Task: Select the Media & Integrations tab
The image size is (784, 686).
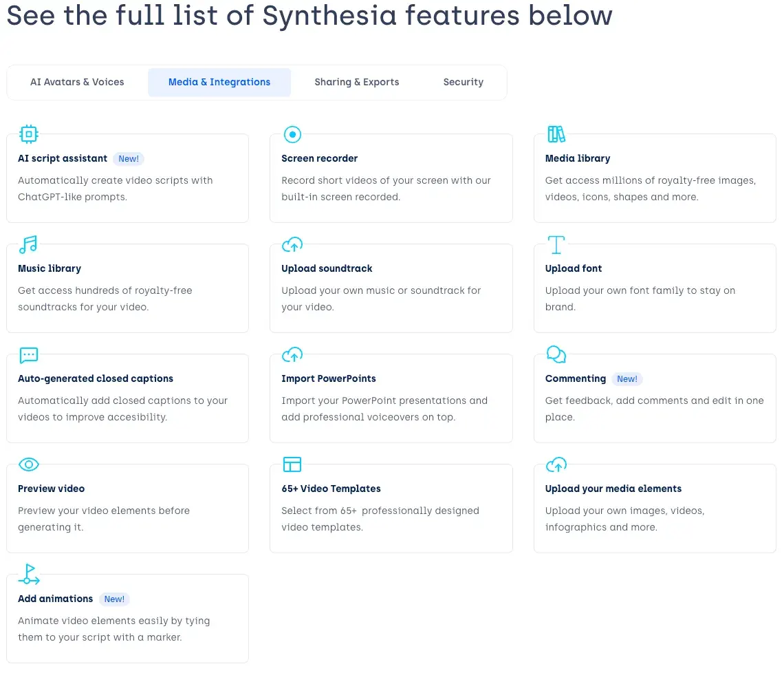Action: click(219, 82)
